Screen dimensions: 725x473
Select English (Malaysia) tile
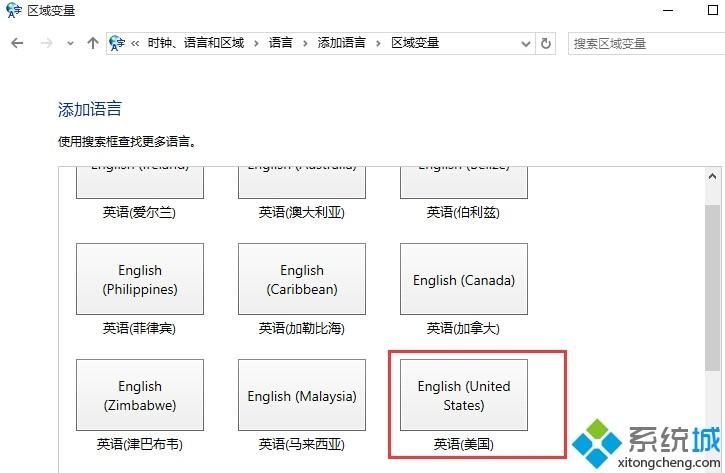(x=302, y=395)
